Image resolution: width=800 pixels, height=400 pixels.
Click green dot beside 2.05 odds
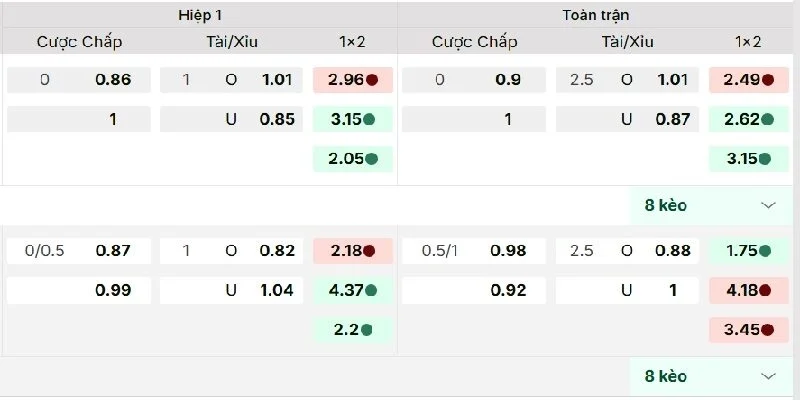click(x=372, y=158)
